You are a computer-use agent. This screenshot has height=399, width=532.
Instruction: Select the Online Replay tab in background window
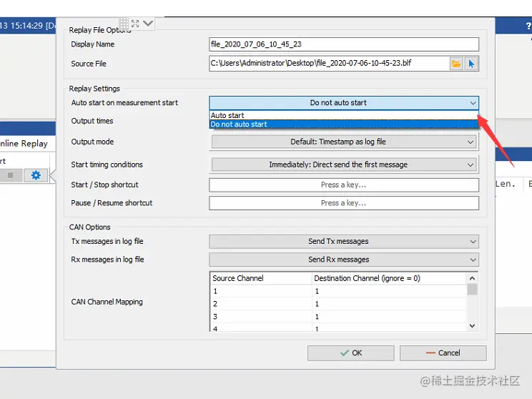(x=24, y=144)
